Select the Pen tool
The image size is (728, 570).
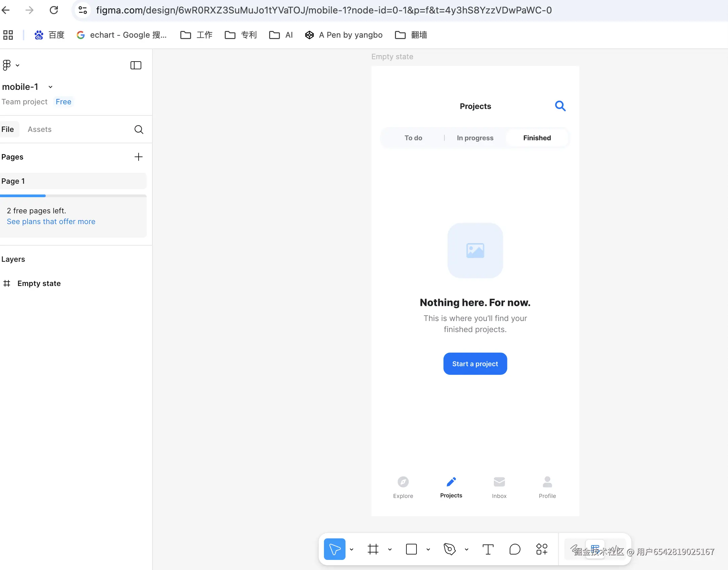click(x=449, y=549)
